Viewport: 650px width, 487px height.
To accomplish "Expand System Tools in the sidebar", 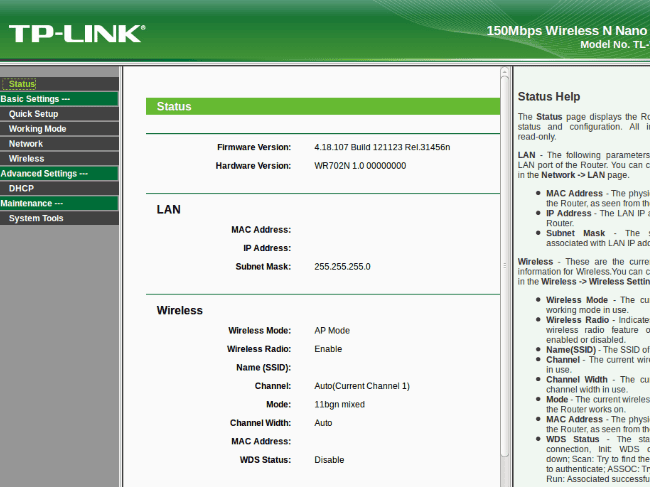I will [36, 218].
